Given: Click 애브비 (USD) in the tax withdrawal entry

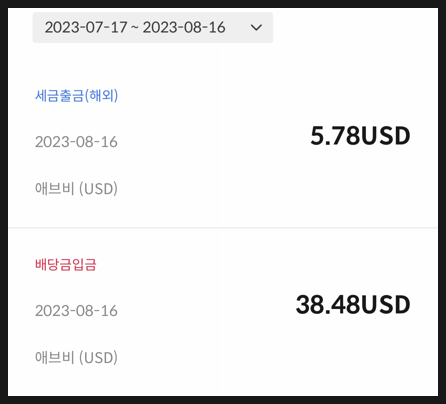Looking at the screenshot, I should [76, 189].
